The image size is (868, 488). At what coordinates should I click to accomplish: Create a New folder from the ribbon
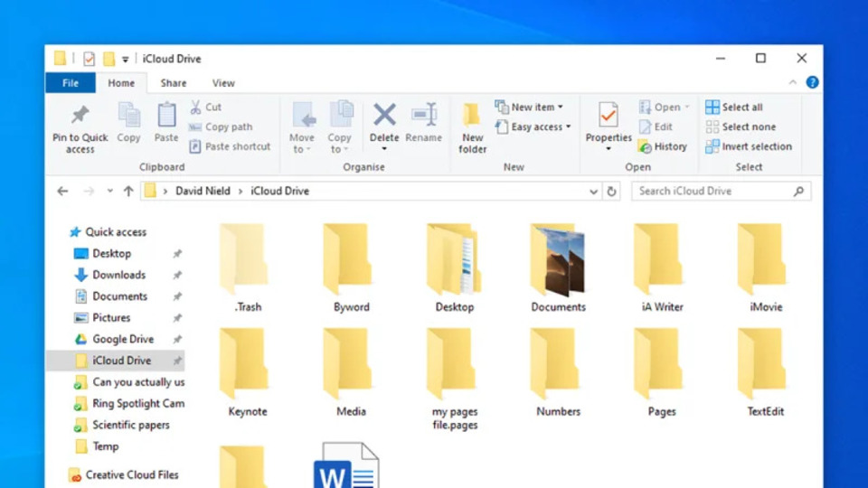point(472,127)
